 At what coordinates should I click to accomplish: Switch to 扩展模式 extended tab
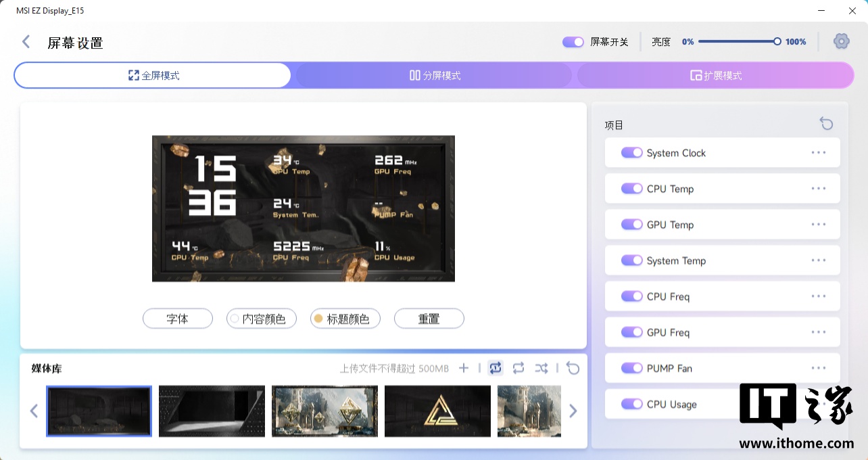click(715, 76)
